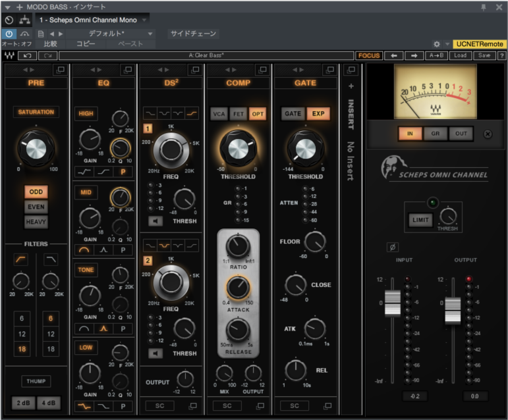The image size is (508, 420).
Task: Click the Save button
Action: [x=484, y=56]
